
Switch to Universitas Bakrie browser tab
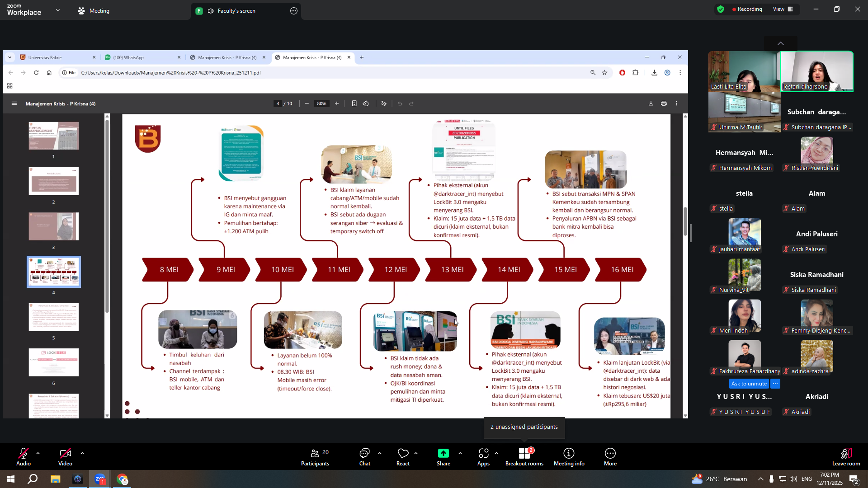pos(58,57)
